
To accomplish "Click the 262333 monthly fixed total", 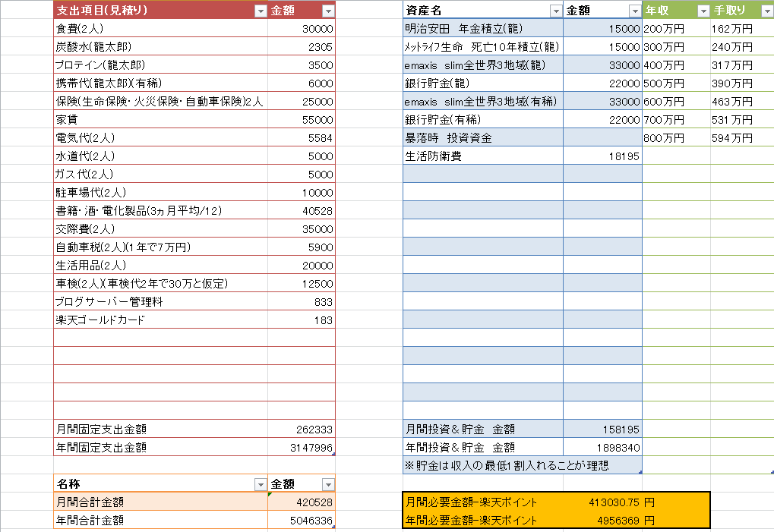I will point(302,430).
